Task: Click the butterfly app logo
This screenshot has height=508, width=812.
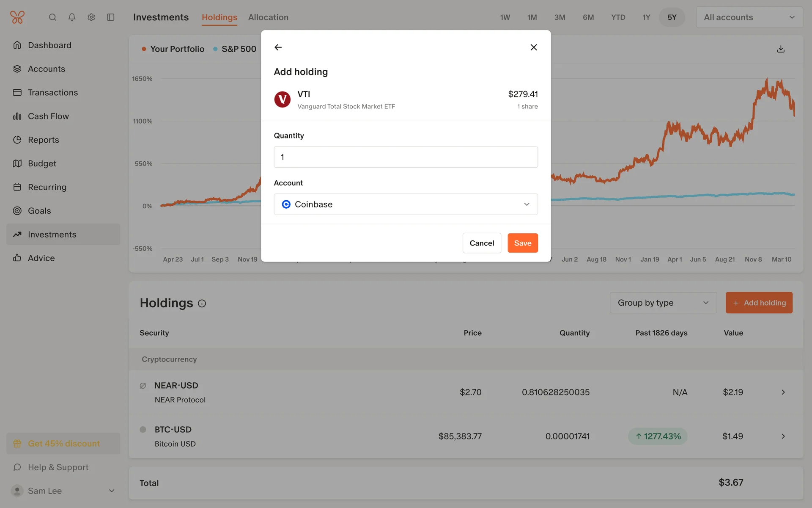Action: click(17, 17)
